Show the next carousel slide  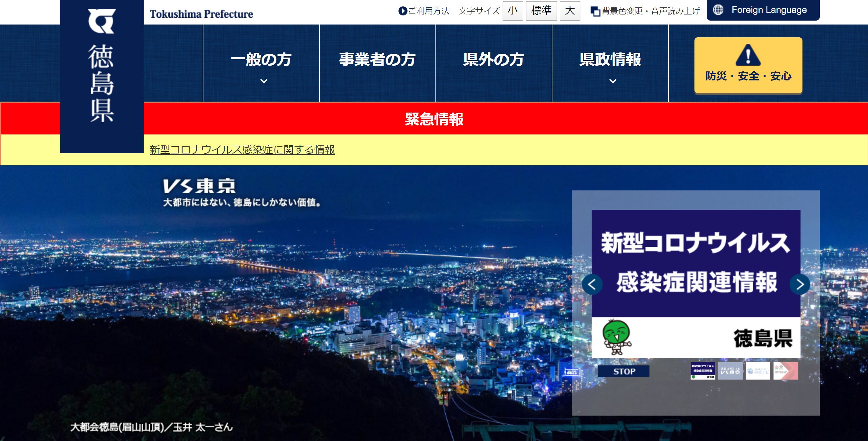800,285
